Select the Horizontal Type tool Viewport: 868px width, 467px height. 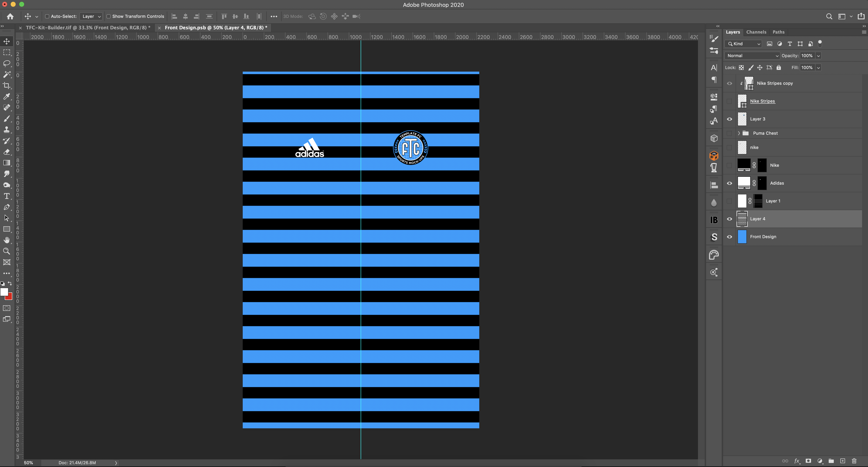click(x=6, y=196)
